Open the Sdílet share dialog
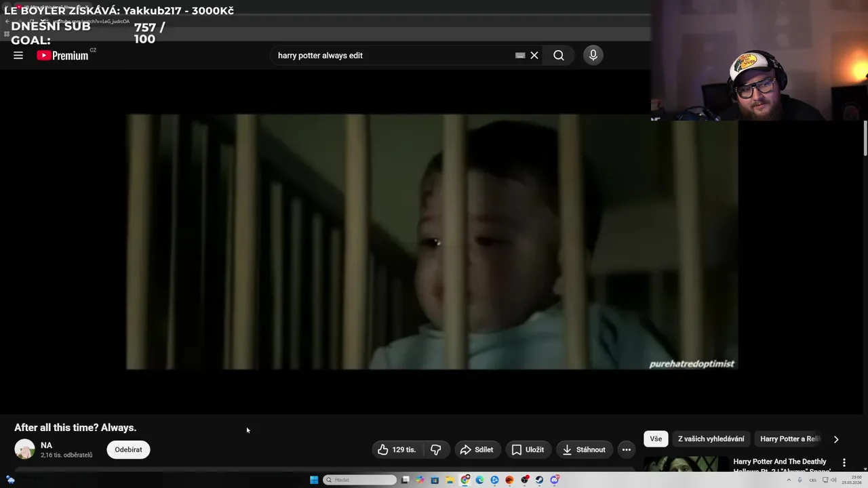 (477, 449)
